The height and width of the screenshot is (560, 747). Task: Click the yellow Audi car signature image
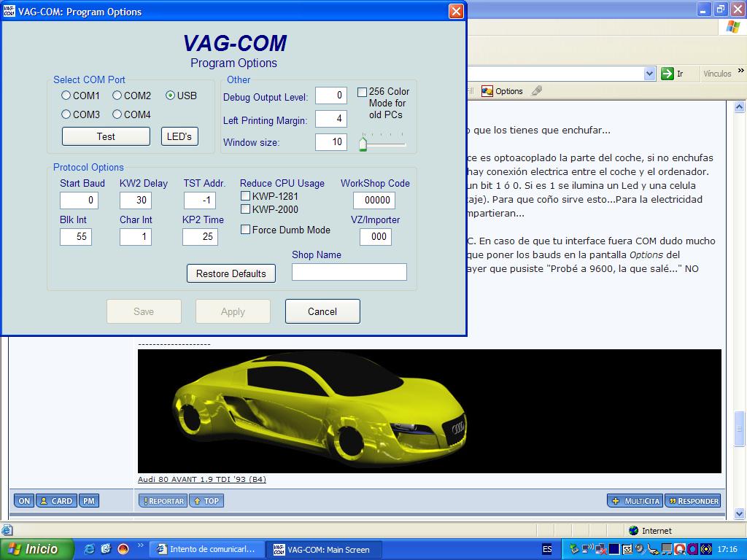(429, 411)
